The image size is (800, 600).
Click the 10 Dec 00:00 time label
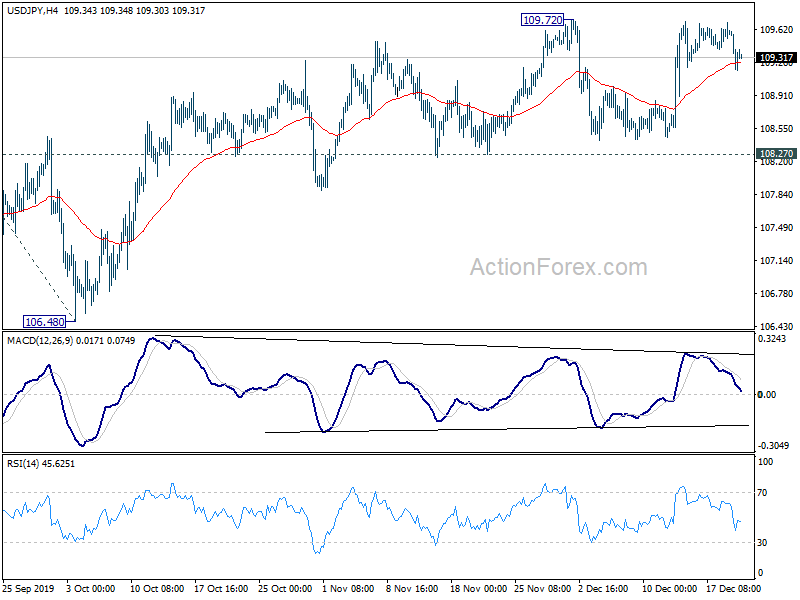click(x=669, y=588)
